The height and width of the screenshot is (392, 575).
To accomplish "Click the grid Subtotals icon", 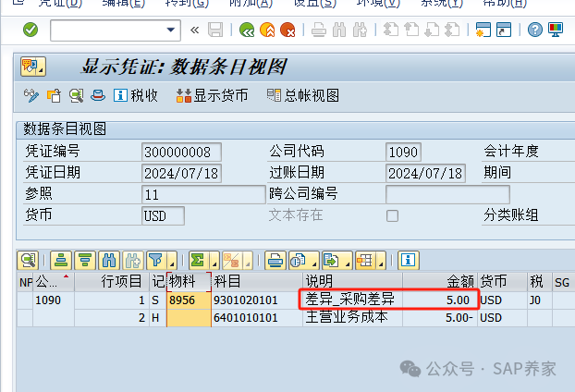I will 231,261.
